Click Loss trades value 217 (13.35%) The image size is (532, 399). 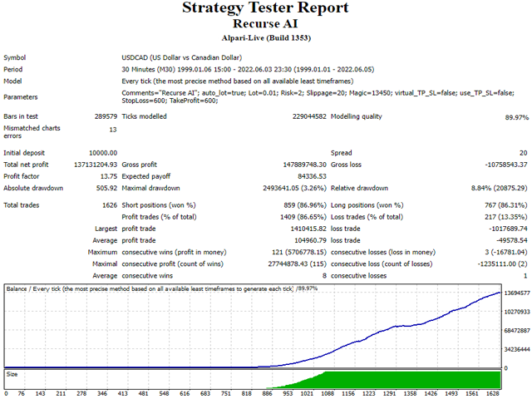click(506, 217)
